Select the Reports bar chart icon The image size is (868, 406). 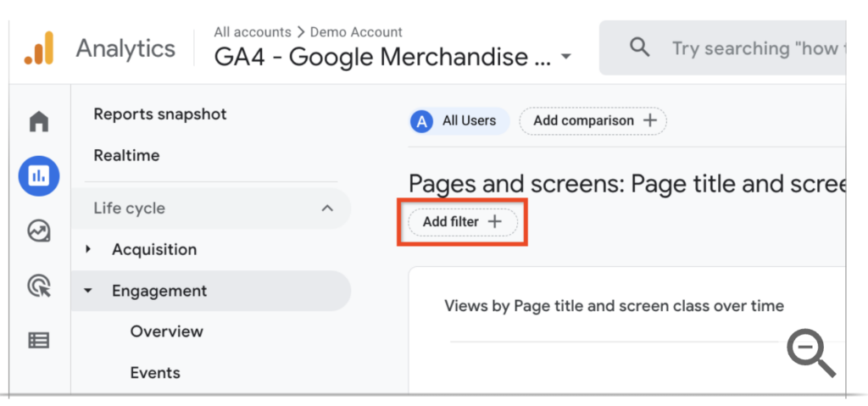39,176
